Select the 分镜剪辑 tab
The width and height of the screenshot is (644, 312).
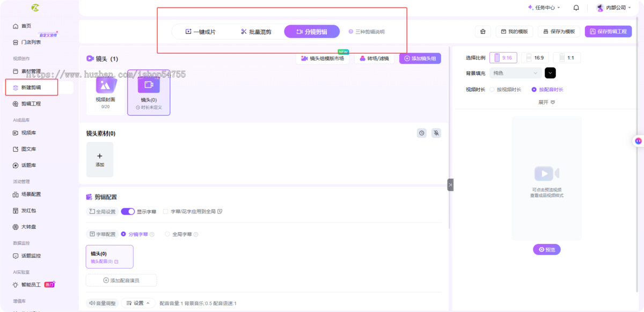click(312, 32)
